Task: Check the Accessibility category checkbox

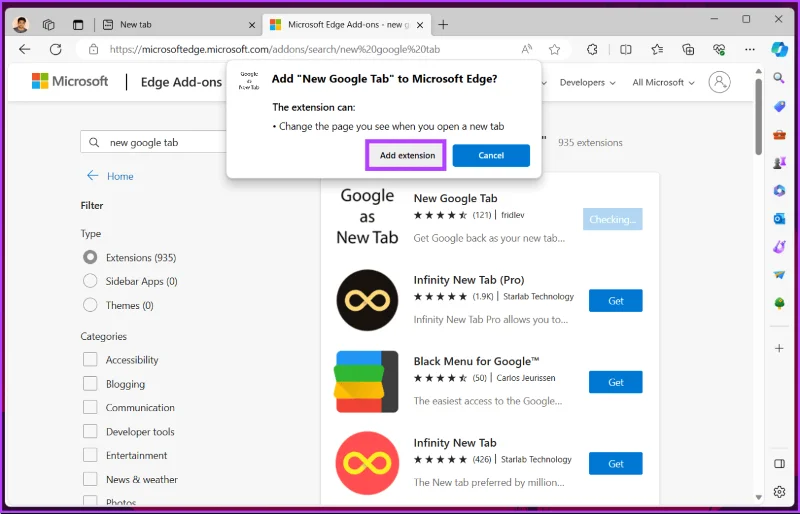Action: coord(90,359)
